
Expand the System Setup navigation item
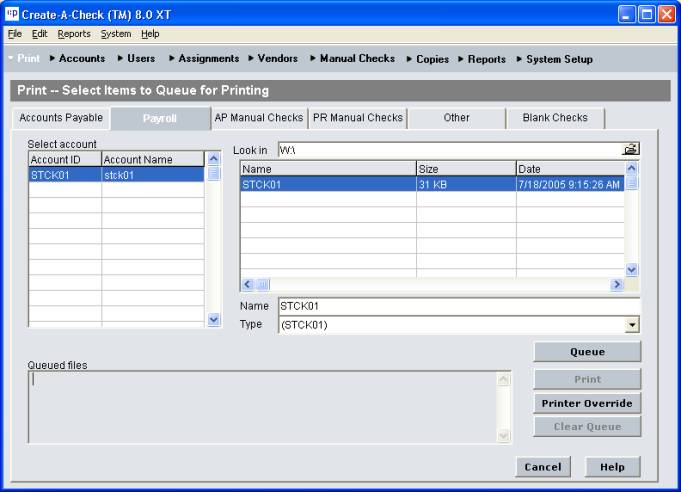(555, 59)
